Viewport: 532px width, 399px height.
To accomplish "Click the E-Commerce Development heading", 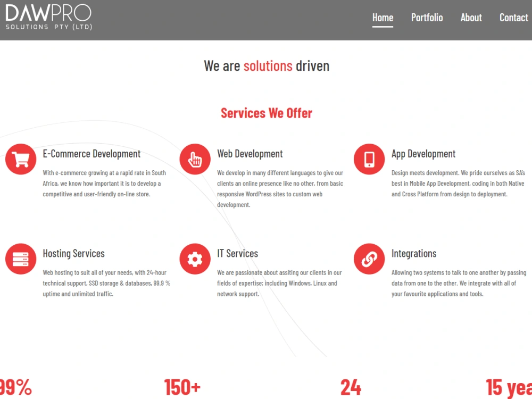I will [92, 154].
